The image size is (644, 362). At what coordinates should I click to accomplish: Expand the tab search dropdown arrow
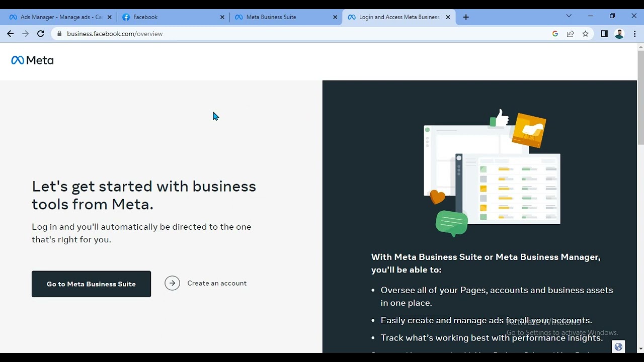pyautogui.click(x=569, y=16)
